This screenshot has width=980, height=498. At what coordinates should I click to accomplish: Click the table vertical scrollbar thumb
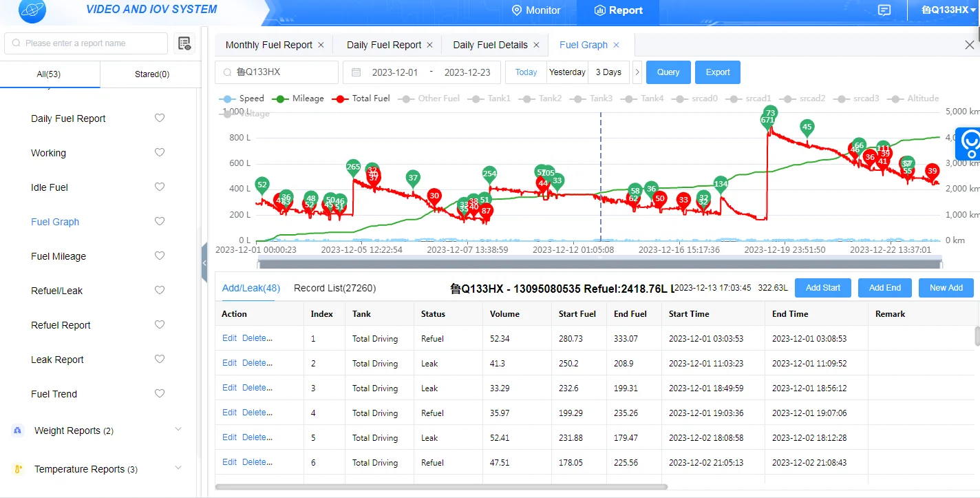[977, 335]
